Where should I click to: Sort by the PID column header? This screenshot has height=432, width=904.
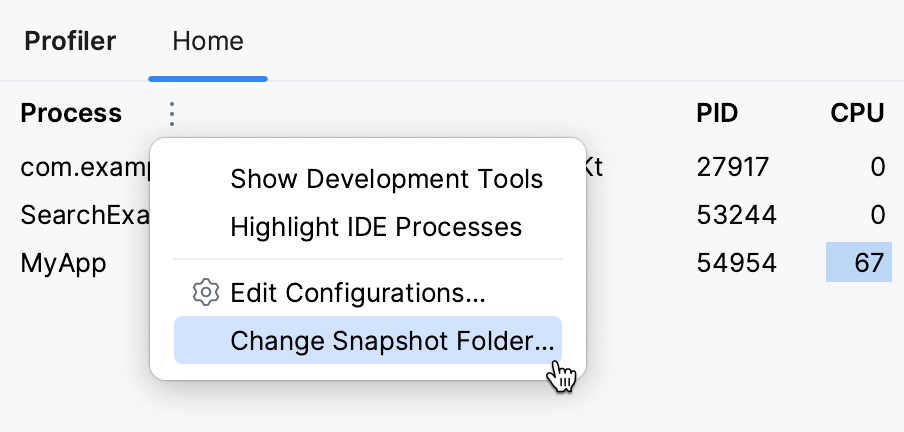717,114
